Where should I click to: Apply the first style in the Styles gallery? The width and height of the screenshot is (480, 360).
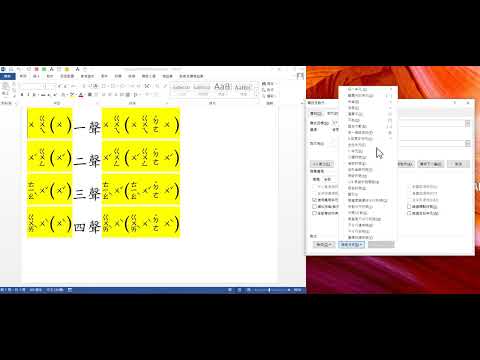click(x=182, y=88)
